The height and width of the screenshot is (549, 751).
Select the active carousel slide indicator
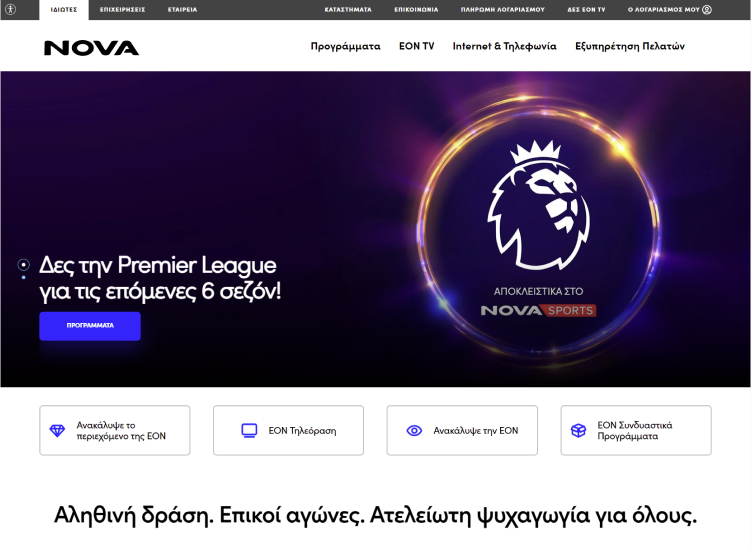tap(23, 264)
